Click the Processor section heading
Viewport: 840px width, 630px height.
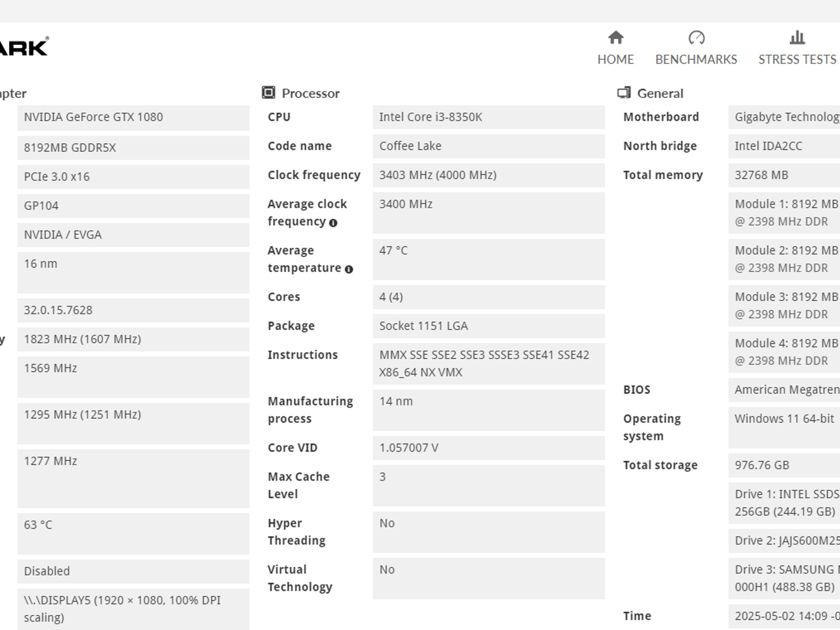(x=310, y=94)
